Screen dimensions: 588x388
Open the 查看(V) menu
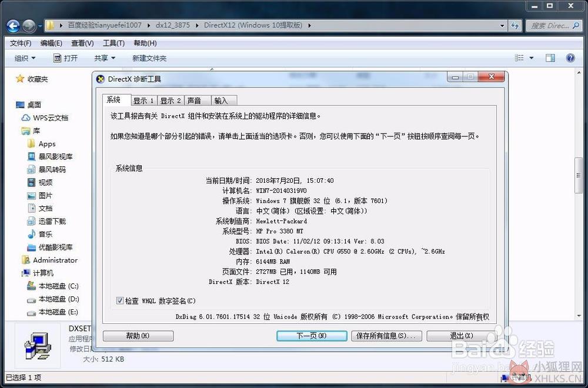82,43
